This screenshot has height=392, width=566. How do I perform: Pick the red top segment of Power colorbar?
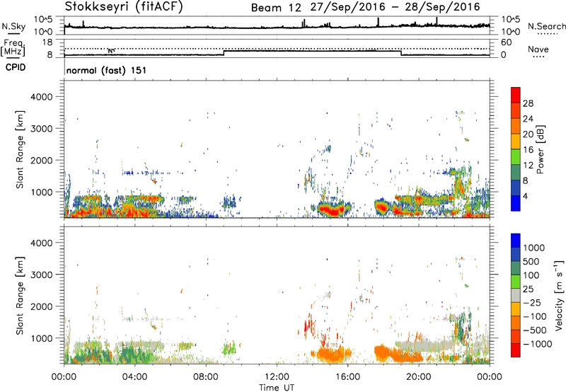[x=516, y=95]
